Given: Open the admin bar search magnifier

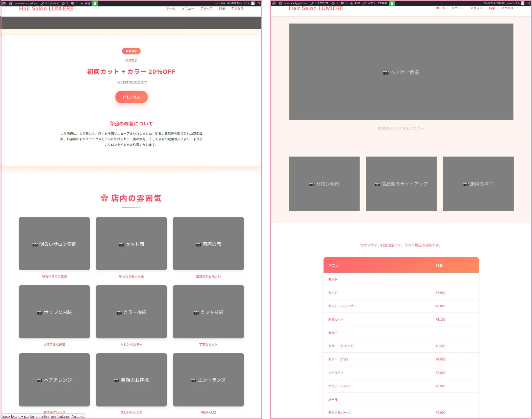Looking at the screenshot, I should coord(259,3).
